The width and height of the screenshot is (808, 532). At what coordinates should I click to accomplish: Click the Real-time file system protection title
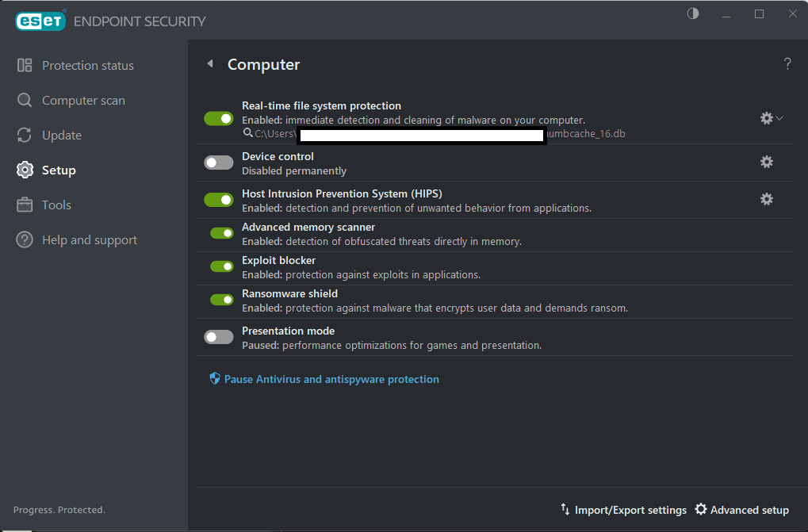[321, 105]
